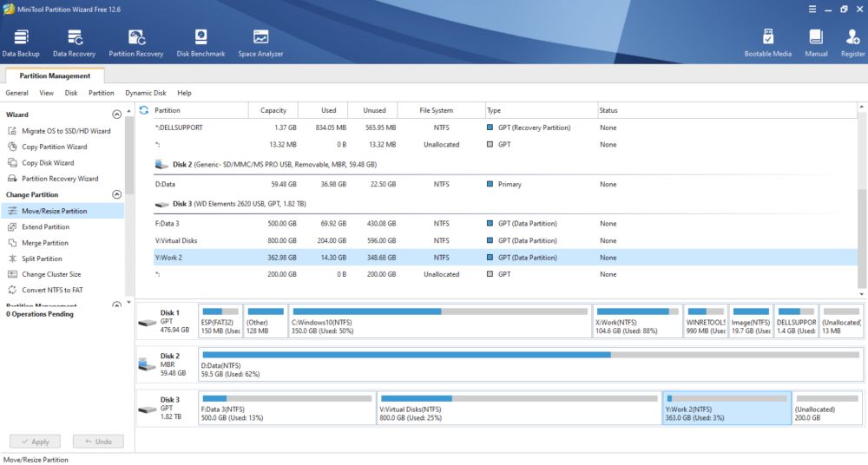The image size is (868, 465).
Task: Select the *:DELLSUPPORT partition row
Action: pyautogui.click(x=505, y=128)
